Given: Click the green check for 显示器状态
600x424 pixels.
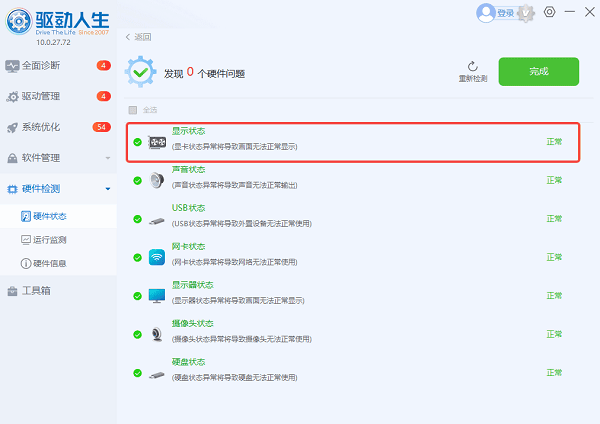Looking at the screenshot, I should coord(137,296).
